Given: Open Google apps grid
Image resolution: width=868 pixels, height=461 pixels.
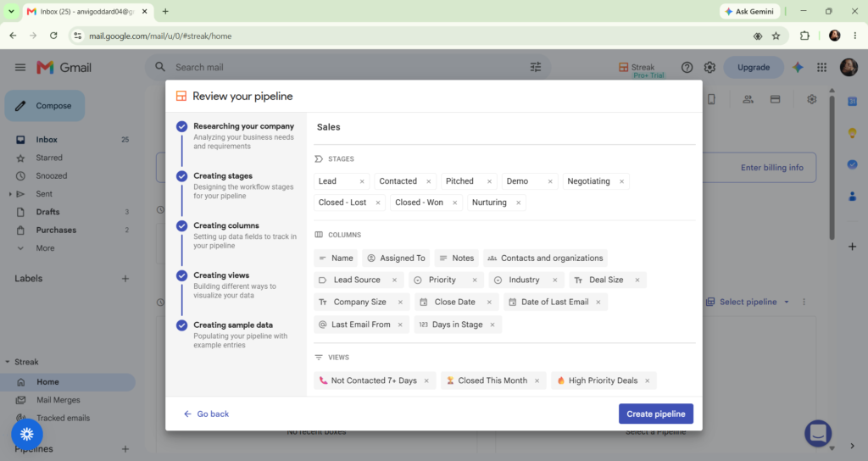Looking at the screenshot, I should click(x=822, y=68).
